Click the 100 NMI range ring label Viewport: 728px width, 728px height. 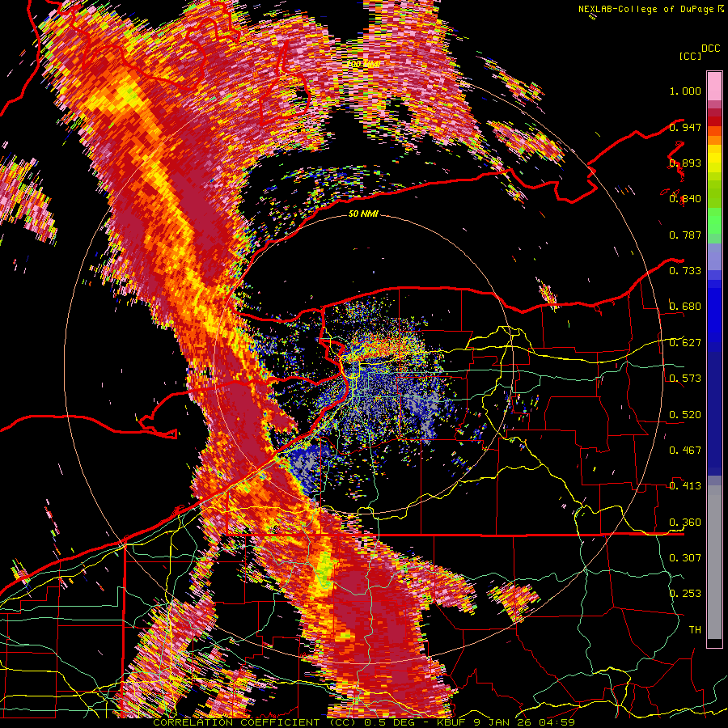pos(363,63)
